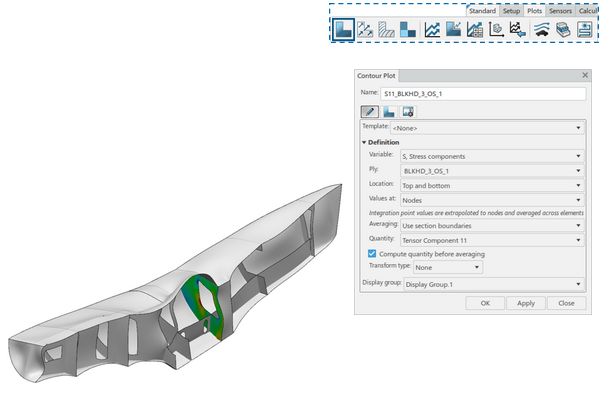Open image settings tab with gear
602x395 pixels.
tap(408, 112)
